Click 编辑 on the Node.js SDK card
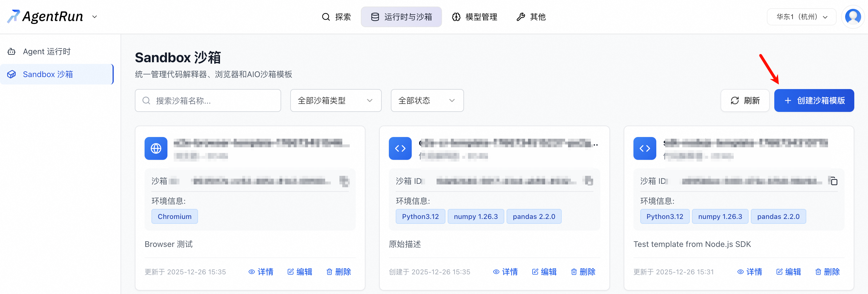This screenshot has width=868, height=294. click(x=789, y=272)
